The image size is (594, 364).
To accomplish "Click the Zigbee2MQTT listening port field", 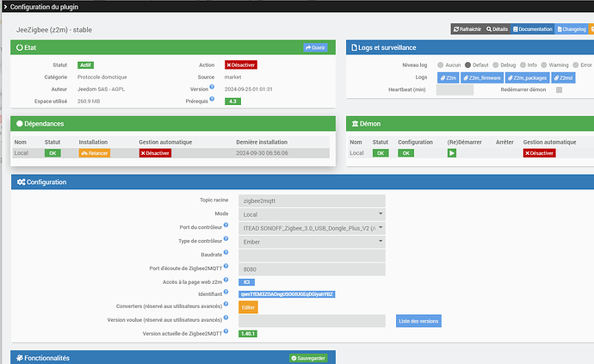I will click(x=312, y=269).
